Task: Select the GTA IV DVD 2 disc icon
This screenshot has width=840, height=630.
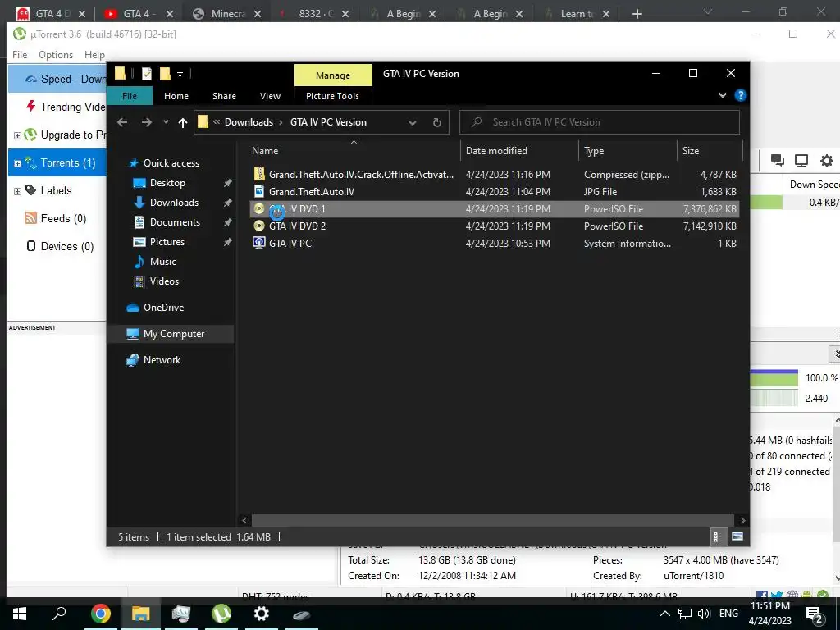Action: [x=259, y=226]
